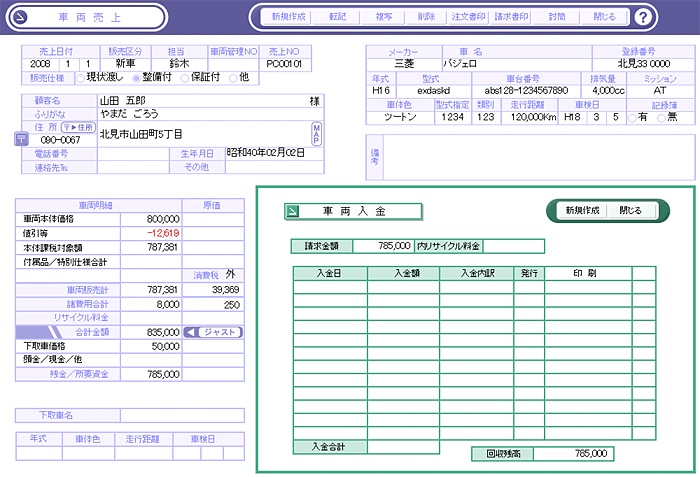Image resolution: width=700 pixels, height=477 pixels.
Task: Click the 〒▶住所 address lookup button
Action: pyautogui.click(x=77, y=127)
